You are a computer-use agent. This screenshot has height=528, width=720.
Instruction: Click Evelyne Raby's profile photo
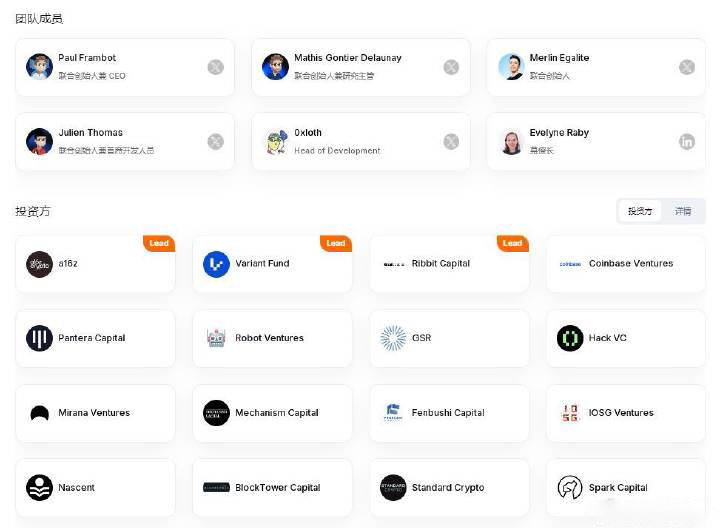click(511, 141)
